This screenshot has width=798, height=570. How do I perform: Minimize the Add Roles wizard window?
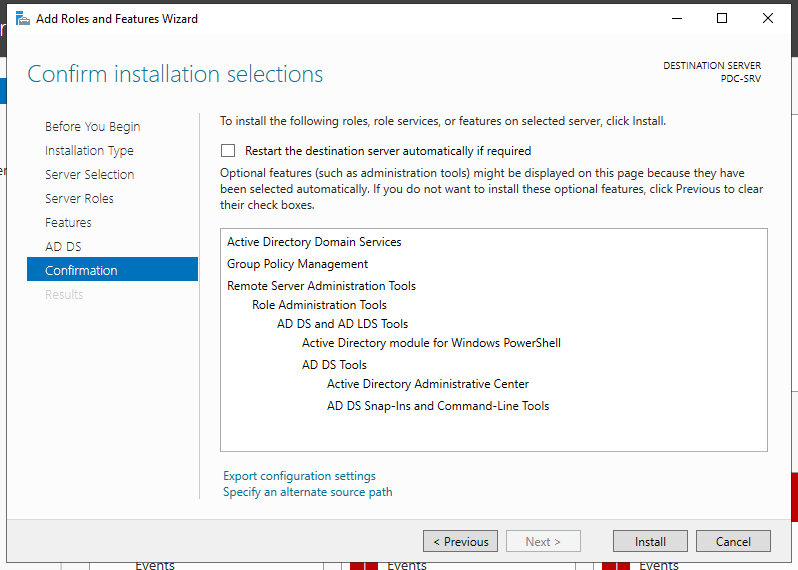click(677, 18)
